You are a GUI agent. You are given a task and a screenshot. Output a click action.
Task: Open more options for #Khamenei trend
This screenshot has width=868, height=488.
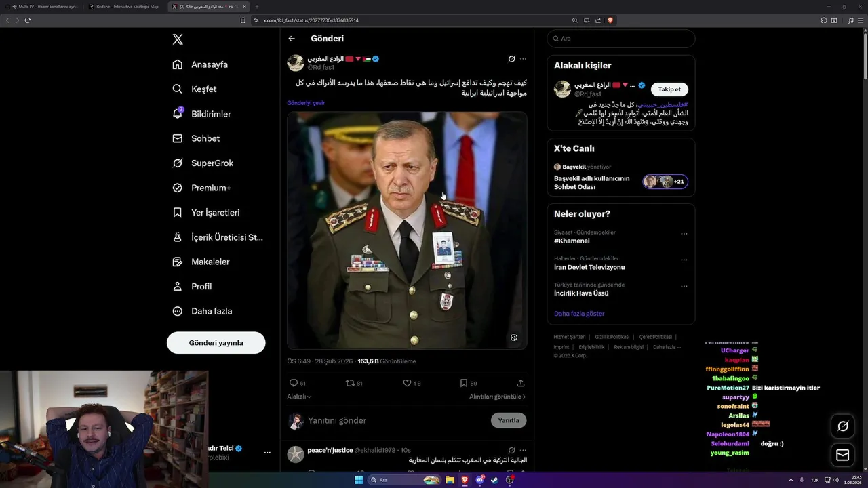(684, 234)
